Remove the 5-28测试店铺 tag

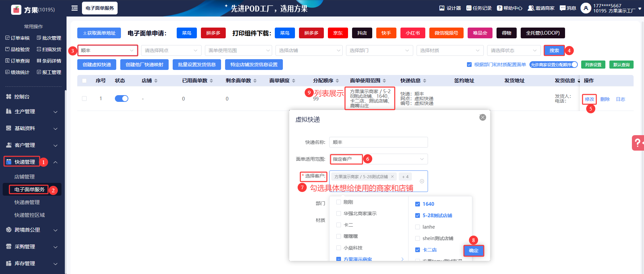coord(392,177)
